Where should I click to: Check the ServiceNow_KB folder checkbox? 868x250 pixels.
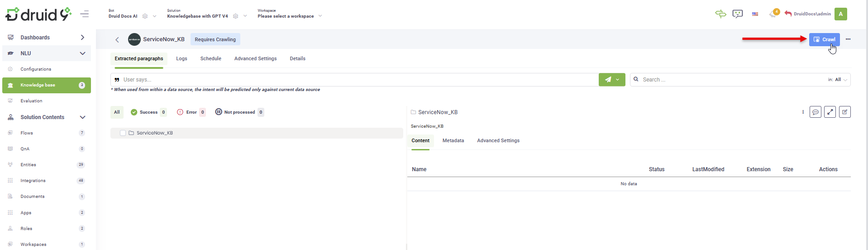point(123,133)
